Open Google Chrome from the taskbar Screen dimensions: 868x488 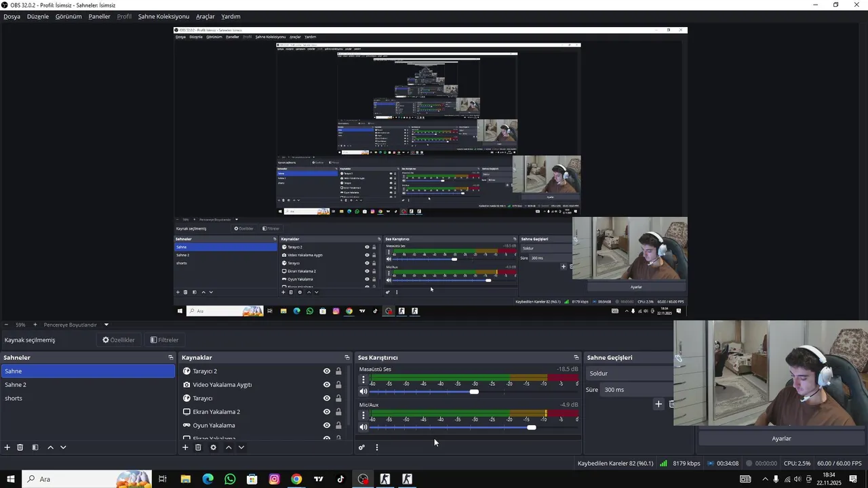coord(296,479)
